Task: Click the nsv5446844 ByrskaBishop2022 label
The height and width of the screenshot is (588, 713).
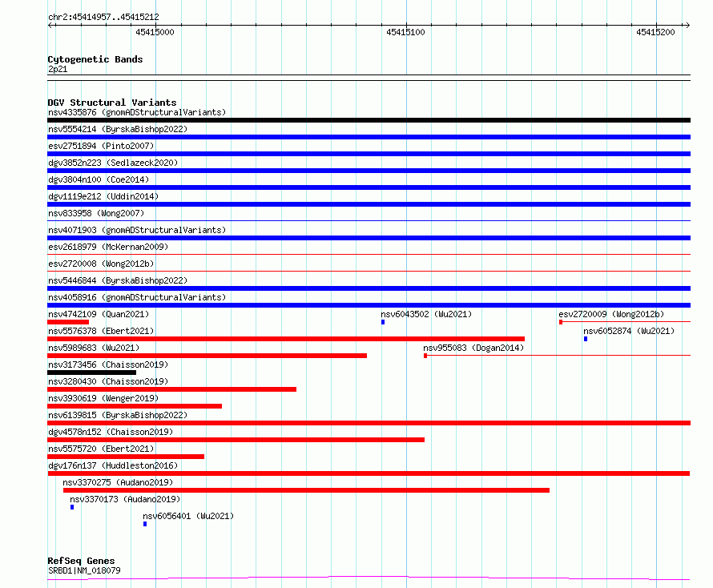Action: [118, 280]
